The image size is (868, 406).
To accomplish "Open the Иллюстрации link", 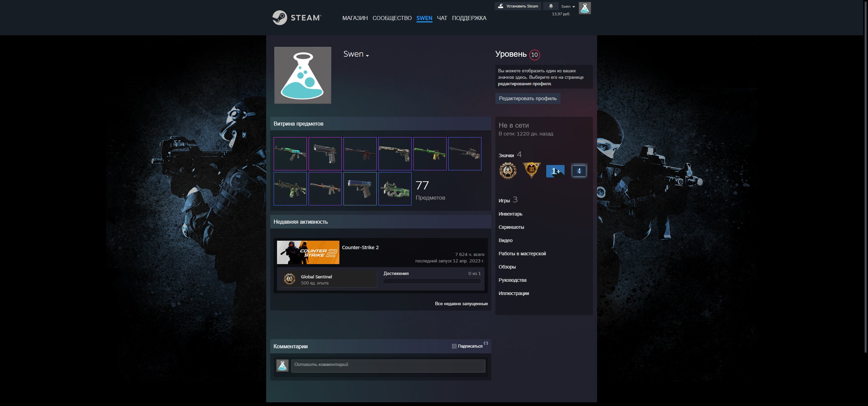I will pos(514,293).
